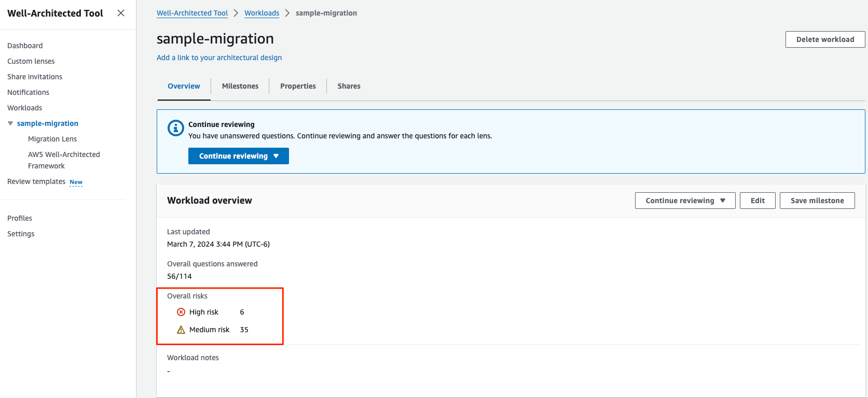Click the Well-Architected Tool sidebar title

tap(55, 13)
